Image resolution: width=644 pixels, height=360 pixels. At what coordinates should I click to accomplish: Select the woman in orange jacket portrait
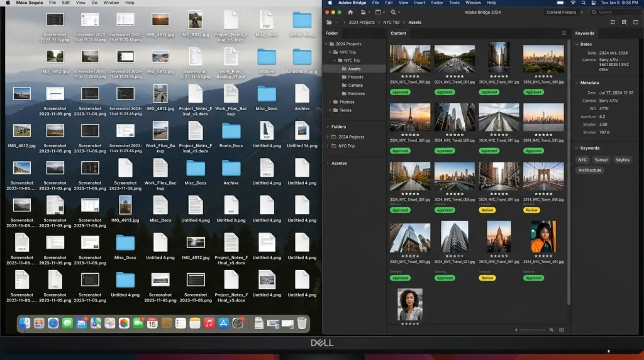click(543, 237)
